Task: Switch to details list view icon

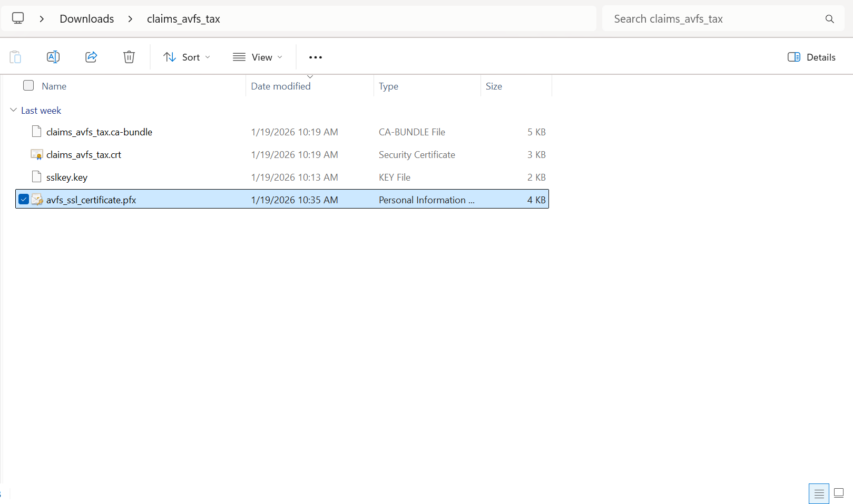Action: [819, 493]
